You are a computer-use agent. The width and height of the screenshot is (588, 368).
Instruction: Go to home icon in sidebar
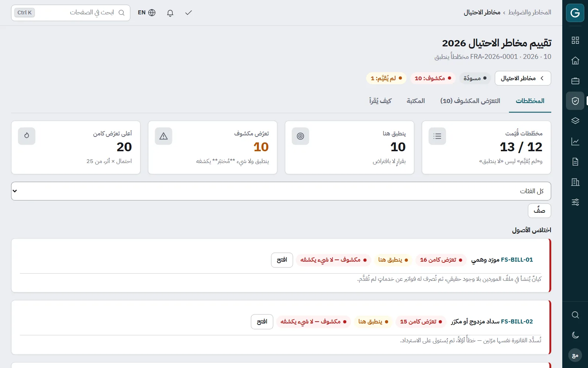[575, 60]
